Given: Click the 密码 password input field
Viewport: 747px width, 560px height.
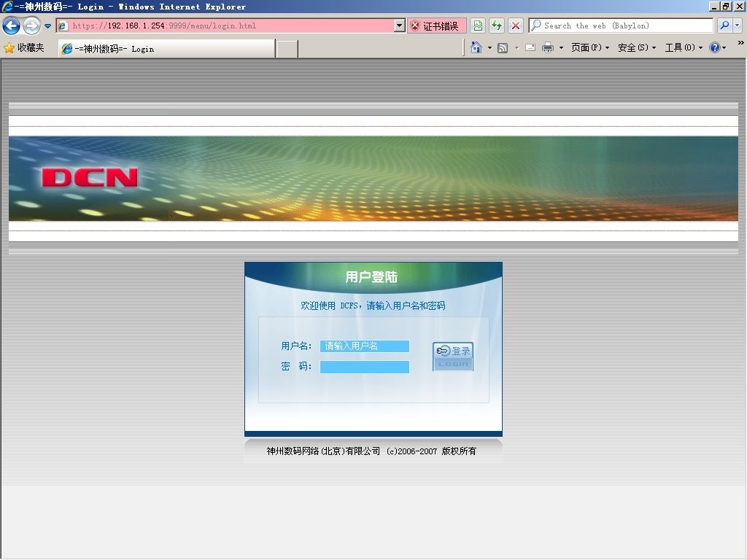Looking at the screenshot, I should 365,367.
